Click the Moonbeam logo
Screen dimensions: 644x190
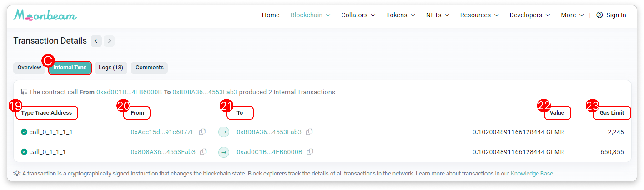click(45, 15)
